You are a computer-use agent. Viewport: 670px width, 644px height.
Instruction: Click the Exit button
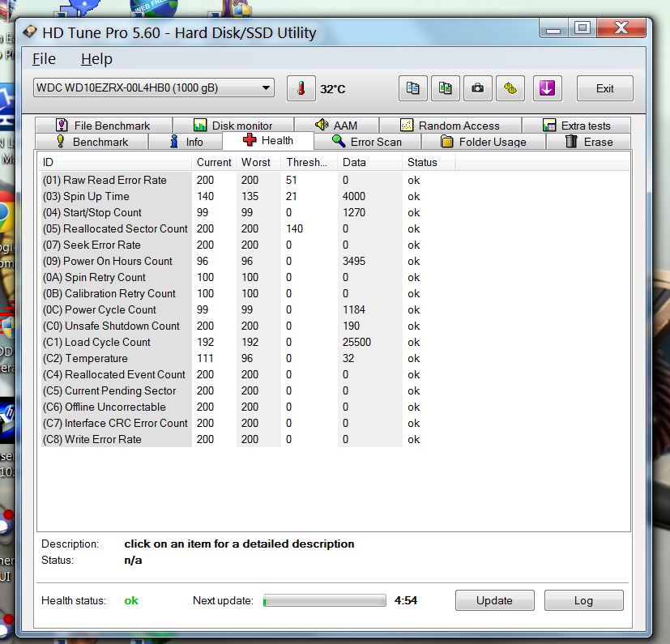click(604, 88)
